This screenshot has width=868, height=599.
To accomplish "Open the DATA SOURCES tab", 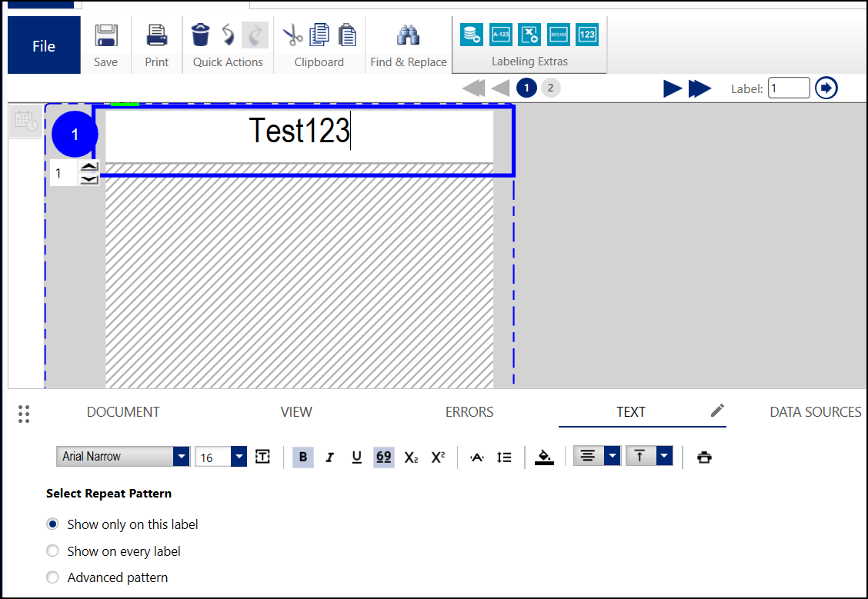I will (816, 412).
